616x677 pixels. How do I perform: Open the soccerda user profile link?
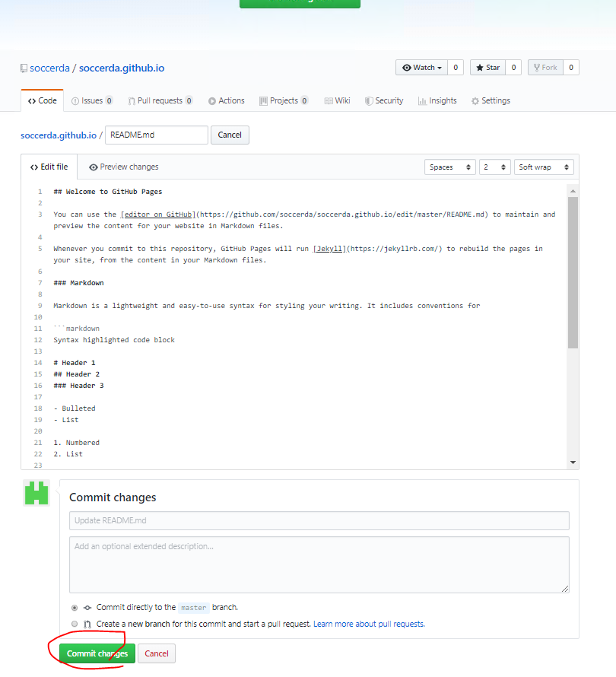[49, 68]
